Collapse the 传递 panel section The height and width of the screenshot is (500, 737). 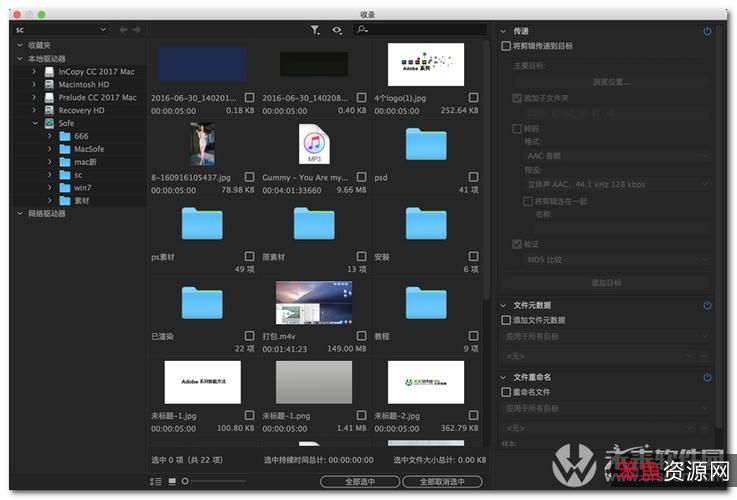[503, 31]
